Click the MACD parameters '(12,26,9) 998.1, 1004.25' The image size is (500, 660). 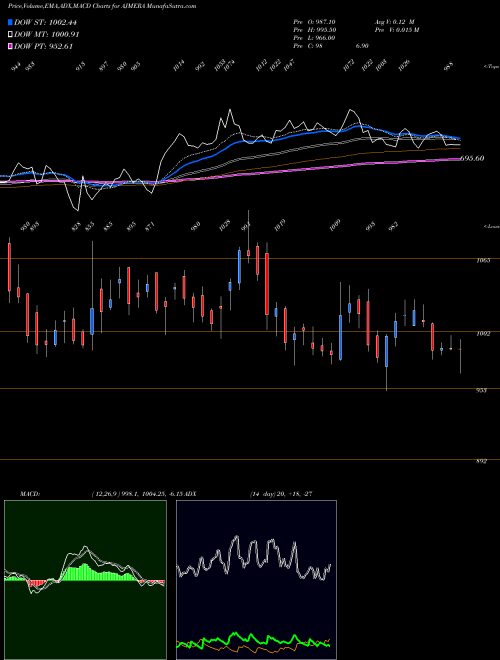[131, 494]
